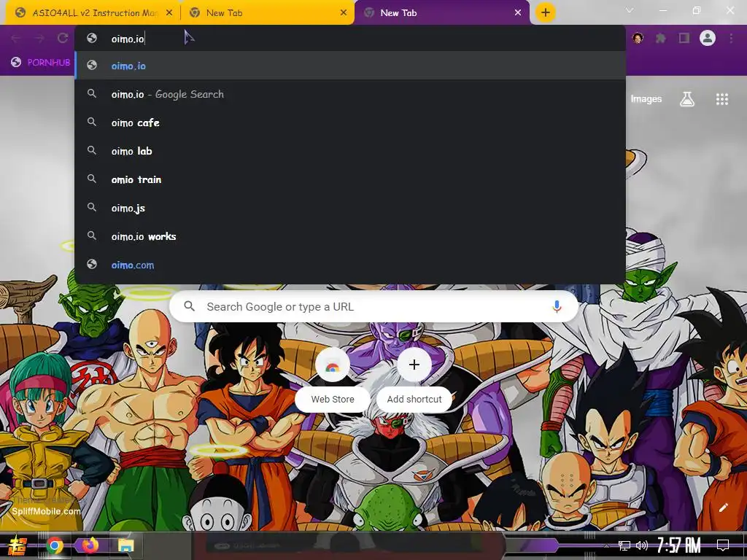Minimize the Chrome window
The height and width of the screenshot is (560, 747).
pyautogui.click(x=663, y=10)
